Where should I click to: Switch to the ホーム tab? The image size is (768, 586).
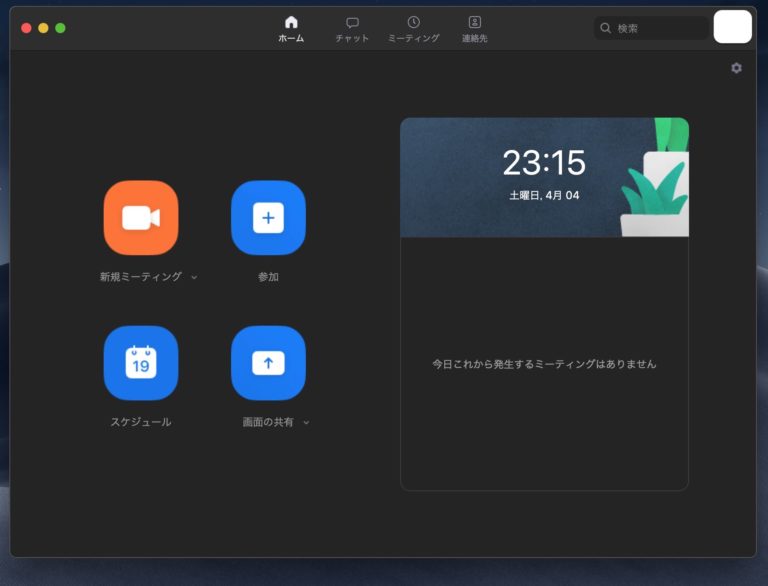pyautogui.click(x=291, y=29)
